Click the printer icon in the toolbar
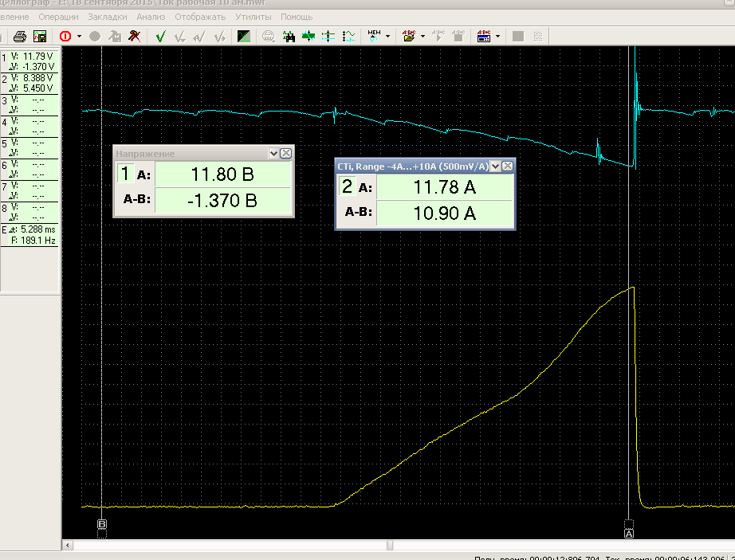Viewport: 735px width, 560px height. point(21,36)
